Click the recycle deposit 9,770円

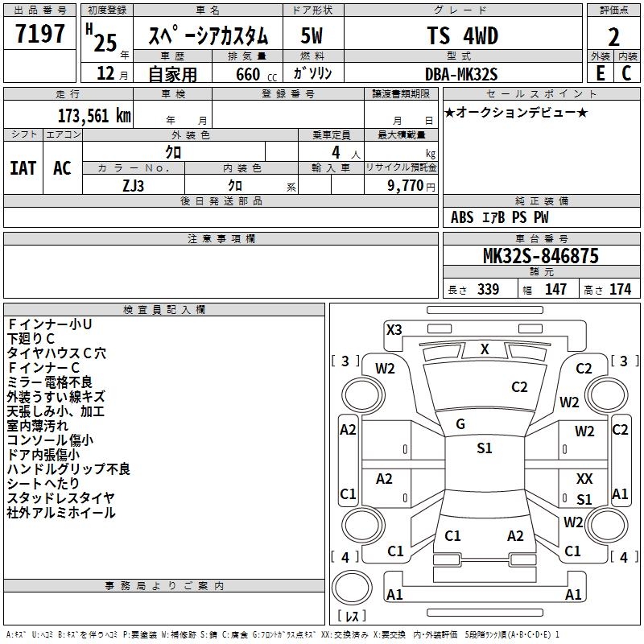pyautogui.click(x=411, y=186)
